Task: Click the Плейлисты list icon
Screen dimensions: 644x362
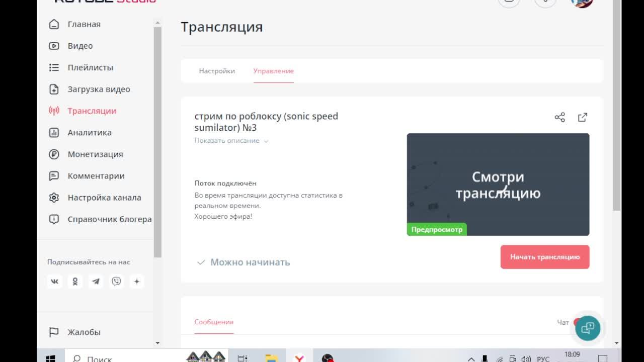Action: coord(54,67)
